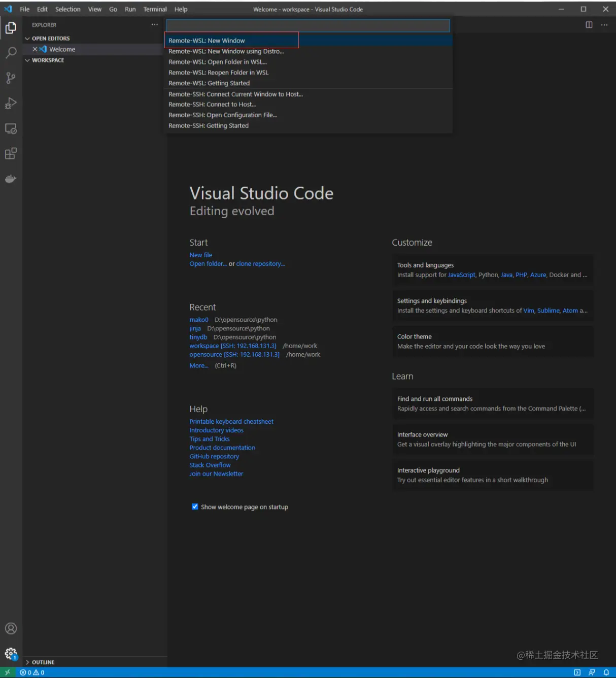Open the Remote Explorer panel
616x678 pixels.
click(x=11, y=128)
